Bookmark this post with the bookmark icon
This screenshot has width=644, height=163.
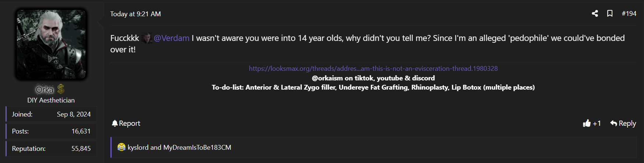point(610,14)
